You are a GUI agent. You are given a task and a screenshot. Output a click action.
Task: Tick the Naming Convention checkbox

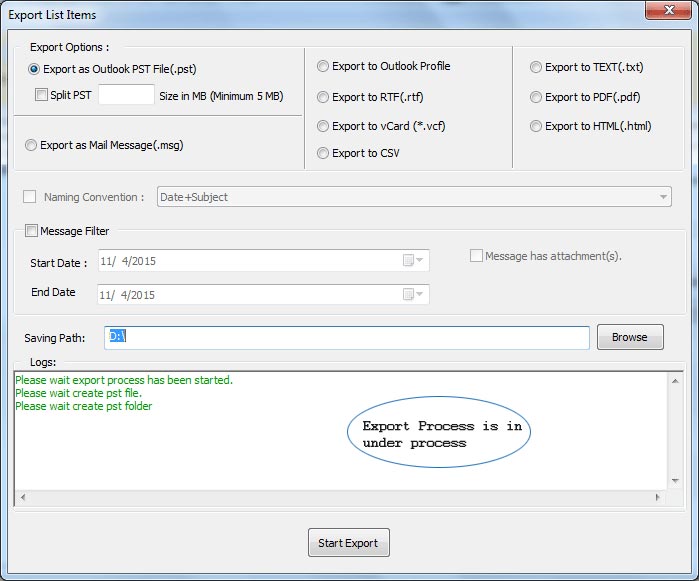tap(30, 197)
